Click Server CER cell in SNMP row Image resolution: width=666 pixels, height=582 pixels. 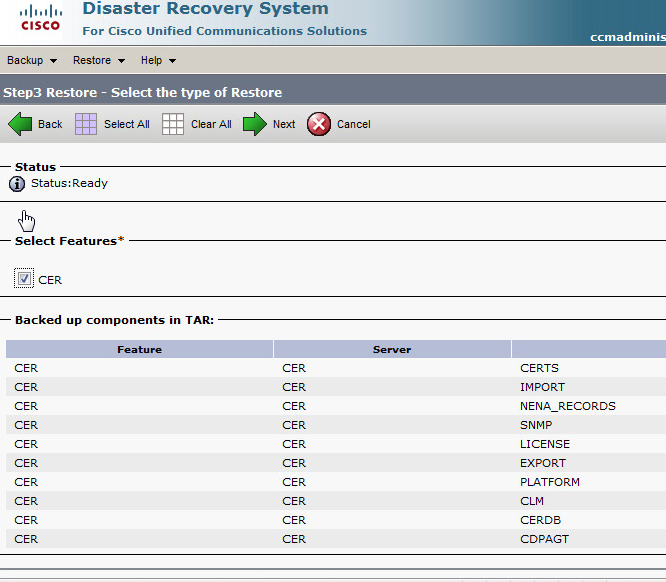[x=294, y=425]
